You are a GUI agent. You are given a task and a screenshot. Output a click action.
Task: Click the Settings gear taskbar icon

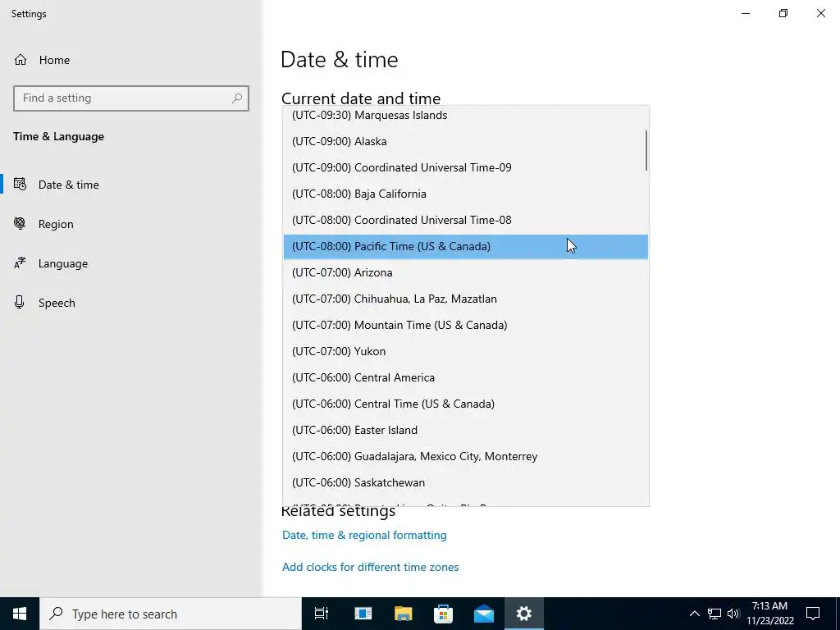[x=524, y=614]
